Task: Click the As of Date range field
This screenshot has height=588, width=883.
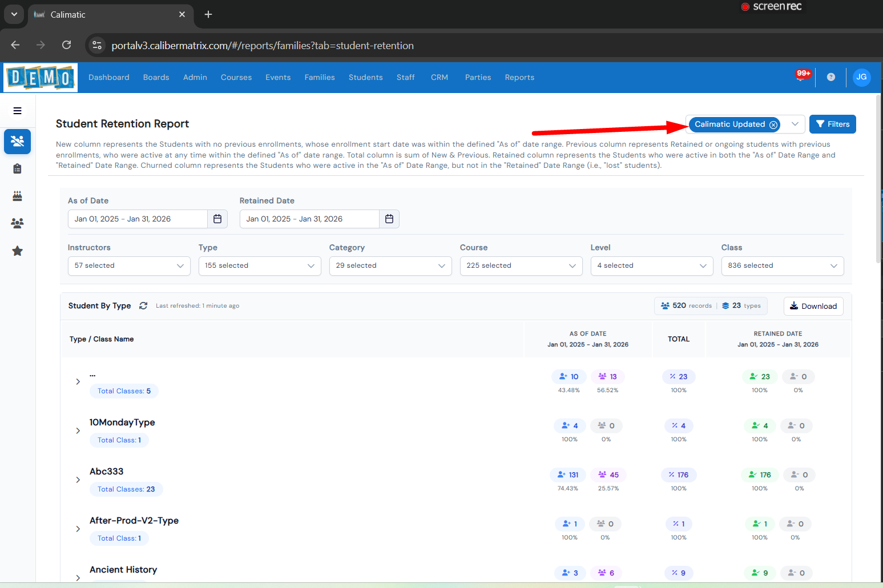Action: [x=138, y=219]
